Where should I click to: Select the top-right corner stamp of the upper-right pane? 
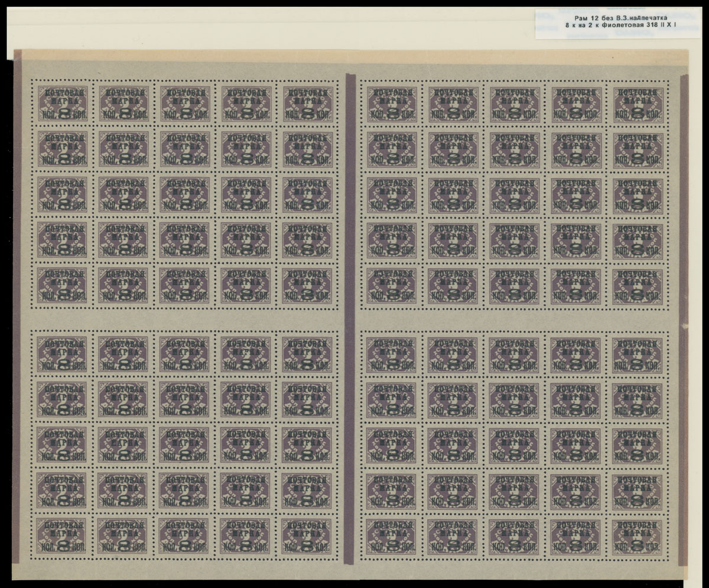coord(638,106)
